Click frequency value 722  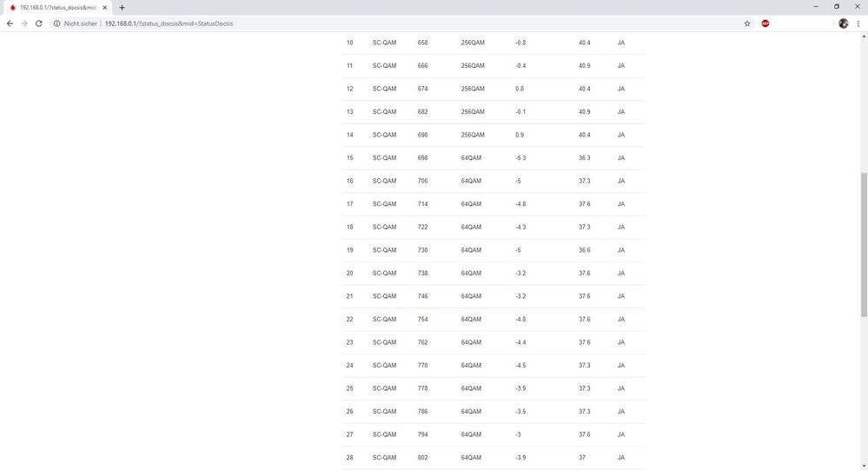(x=423, y=227)
